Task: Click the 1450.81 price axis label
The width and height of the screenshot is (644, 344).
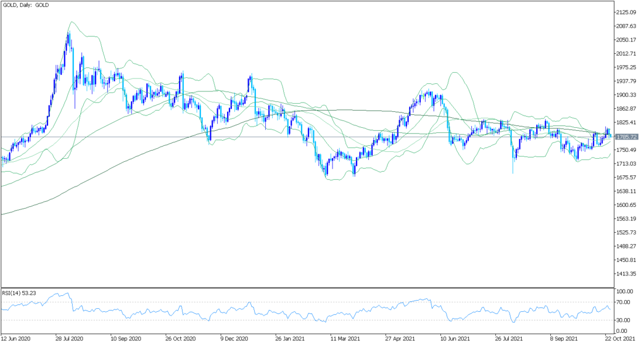Action: 626,260
